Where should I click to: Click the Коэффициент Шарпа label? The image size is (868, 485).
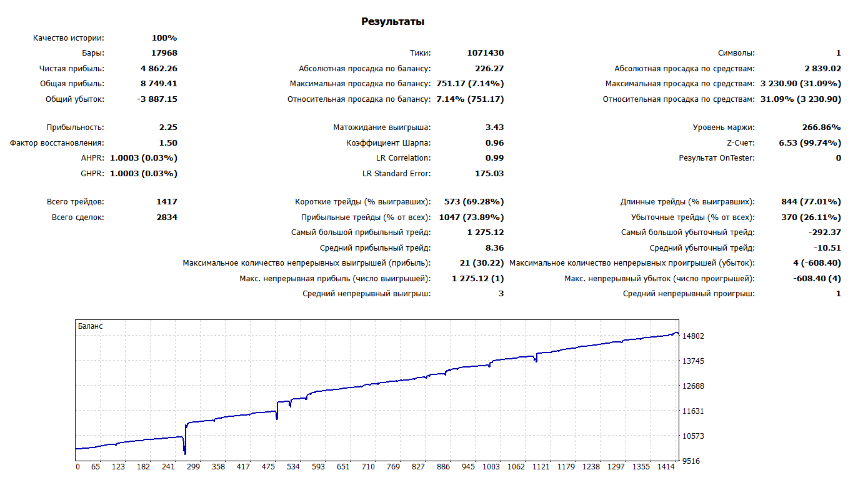(x=388, y=143)
